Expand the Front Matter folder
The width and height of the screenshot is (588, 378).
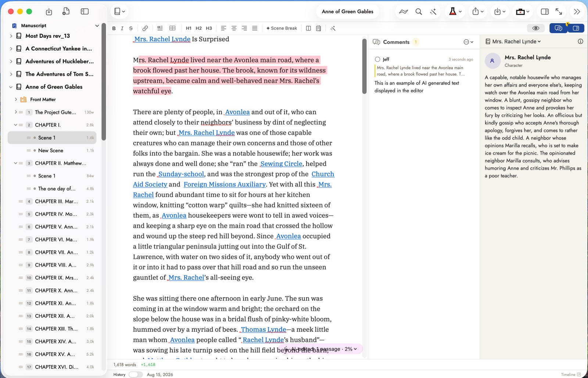16,99
